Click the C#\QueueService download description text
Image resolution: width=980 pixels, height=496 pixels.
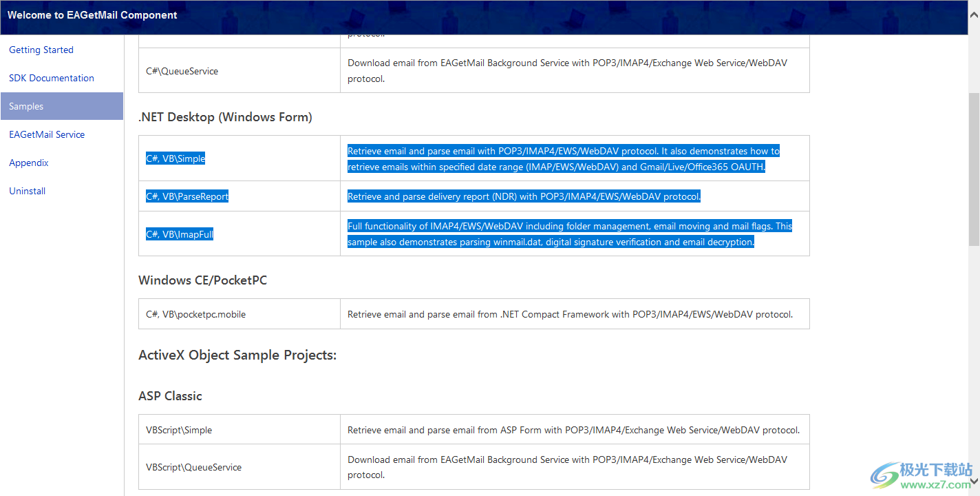(567, 70)
